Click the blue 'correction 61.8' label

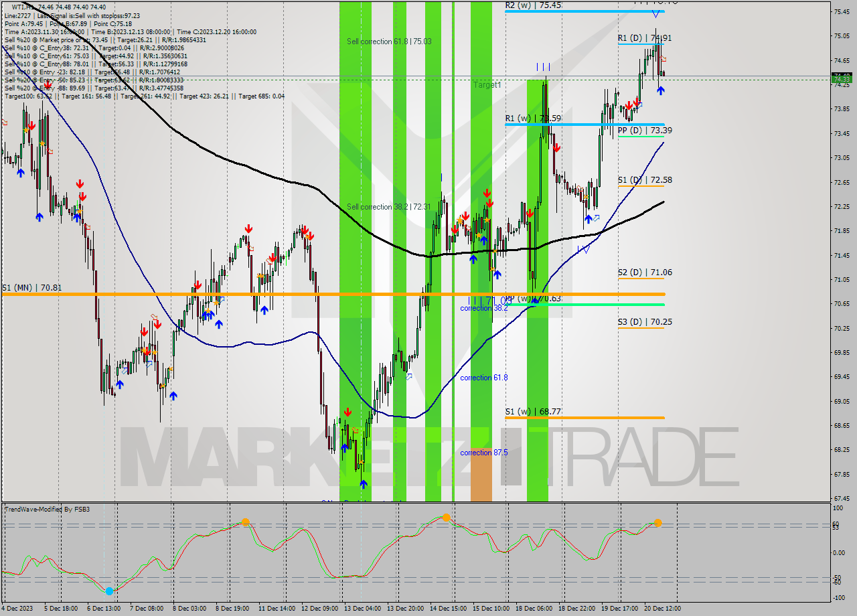[x=484, y=378]
